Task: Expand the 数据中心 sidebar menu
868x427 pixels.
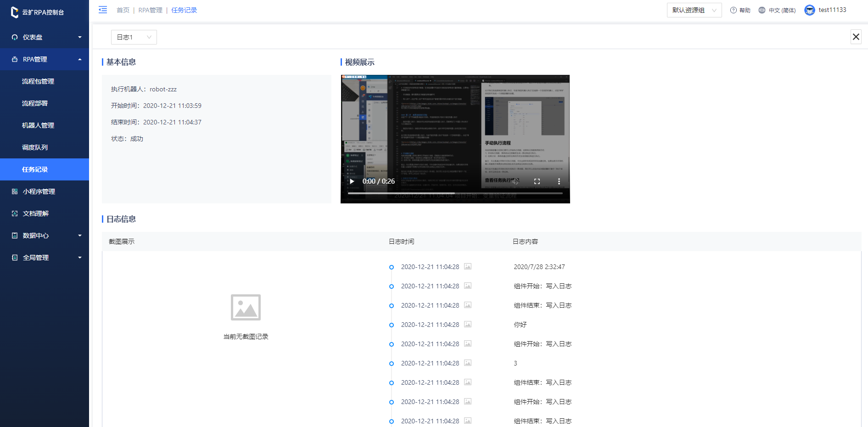Action: pyautogui.click(x=45, y=236)
